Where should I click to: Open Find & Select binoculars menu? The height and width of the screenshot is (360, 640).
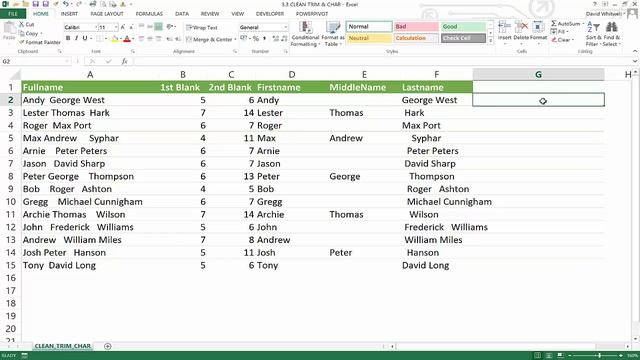pyautogui.click(x=611, y=34)
